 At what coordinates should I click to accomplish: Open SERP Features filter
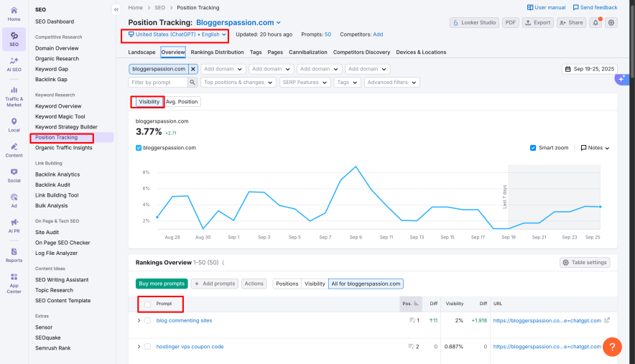[x=305, y=83]
